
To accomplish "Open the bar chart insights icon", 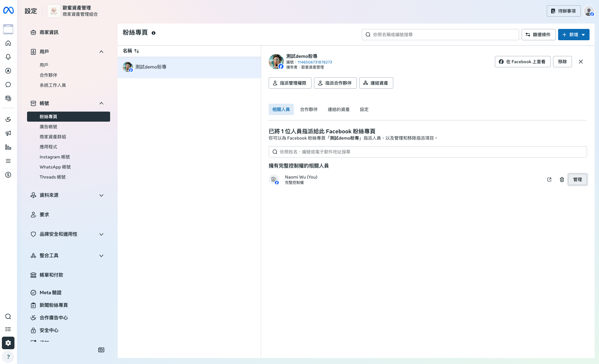I will [8, 147].
